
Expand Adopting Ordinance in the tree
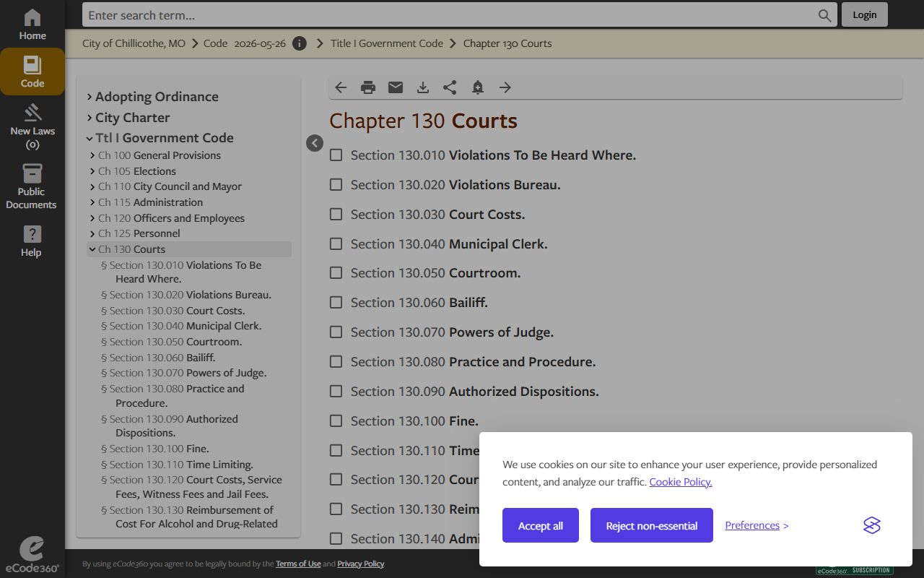pyautogui.click(x=90, y=97)
